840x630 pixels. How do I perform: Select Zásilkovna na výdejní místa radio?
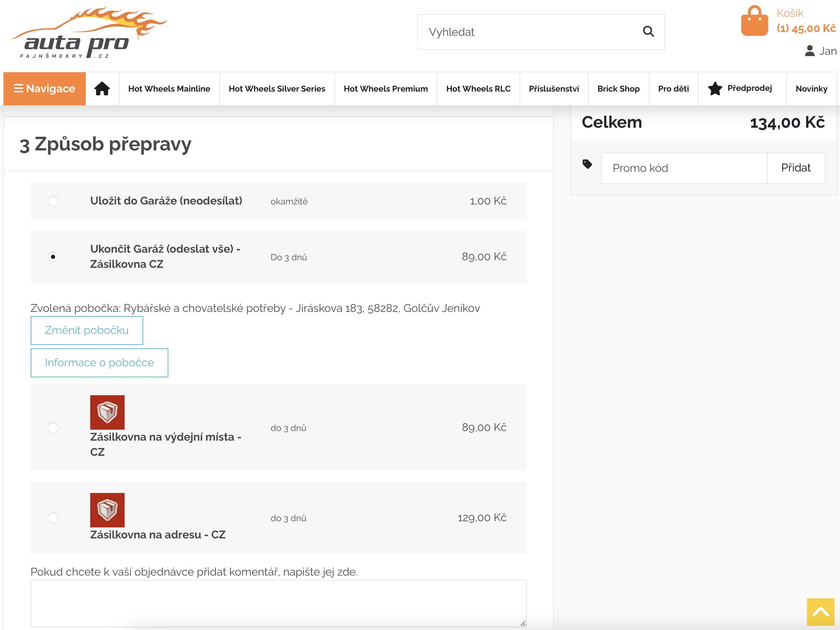[53, 427]
